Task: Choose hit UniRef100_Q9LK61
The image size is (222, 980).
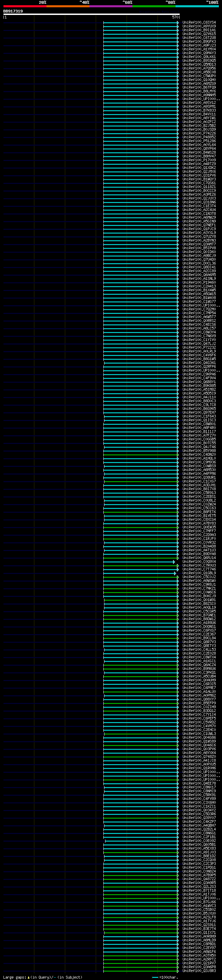Action: 199,57
